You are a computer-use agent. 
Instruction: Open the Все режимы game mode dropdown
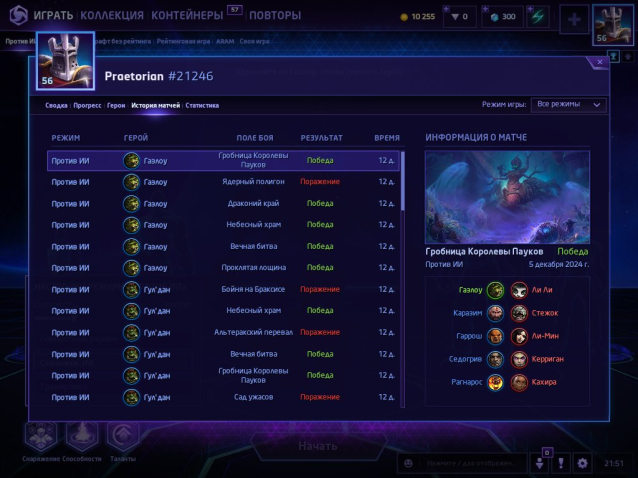click(x=568, y=105)
